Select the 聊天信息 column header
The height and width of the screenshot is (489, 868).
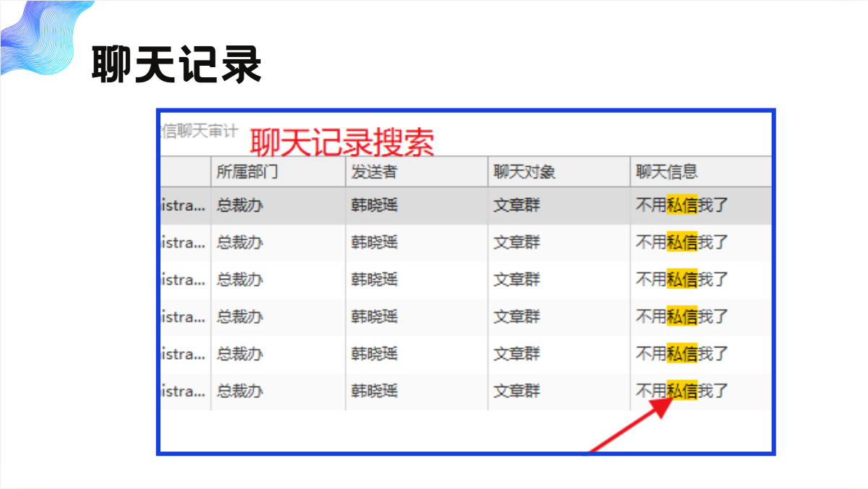[666, 172]
